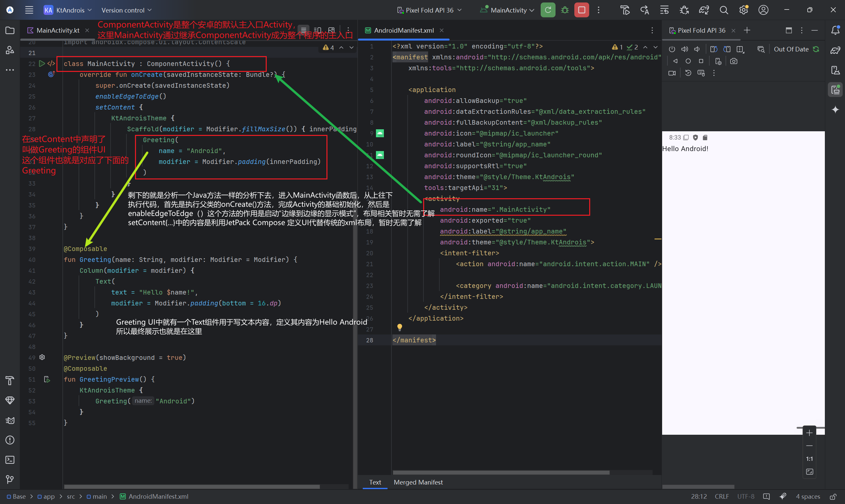
Task: Open IDE settings gear in top bar
Action: 743,10
